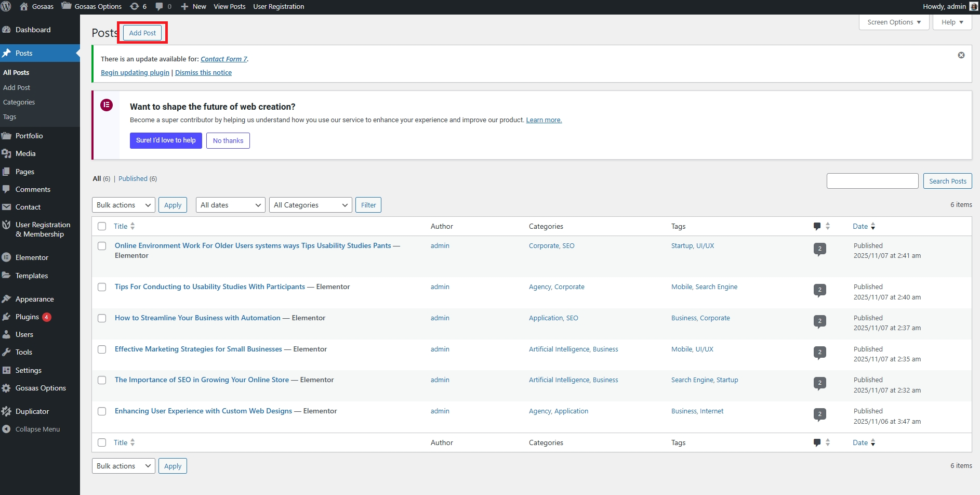
Task: Expand the All dates filter dropdown
Action: (x=230, y=205)
